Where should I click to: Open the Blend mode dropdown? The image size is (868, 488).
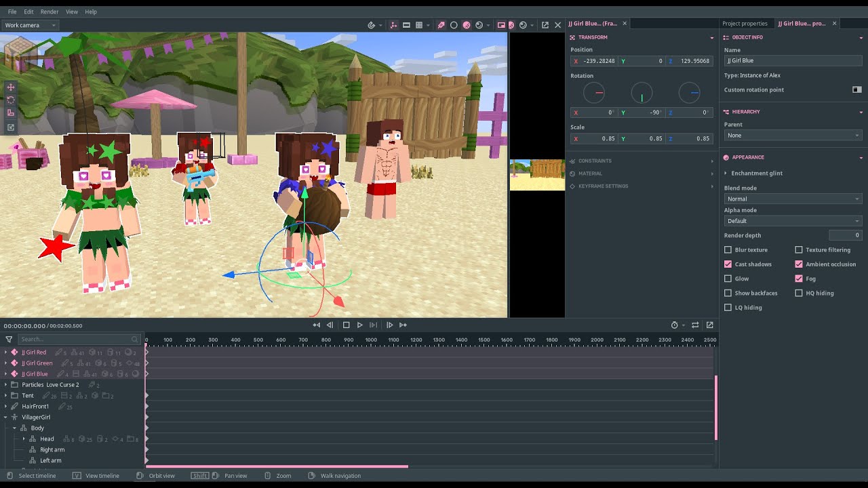(793, 199)
